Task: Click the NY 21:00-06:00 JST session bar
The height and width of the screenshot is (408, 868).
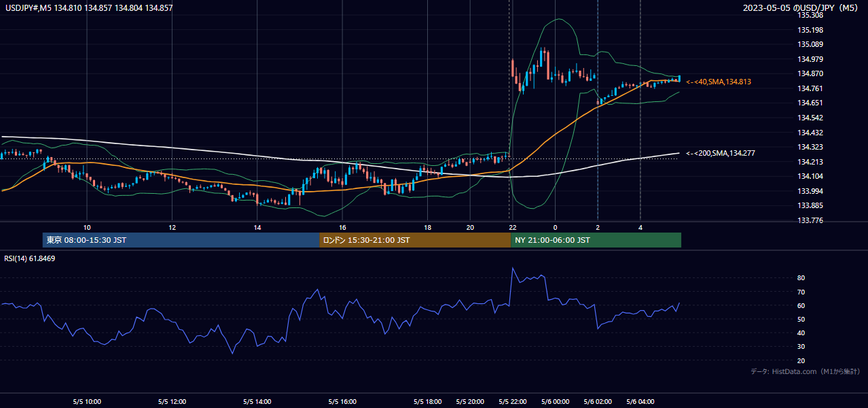Action: tap(596, 240)
